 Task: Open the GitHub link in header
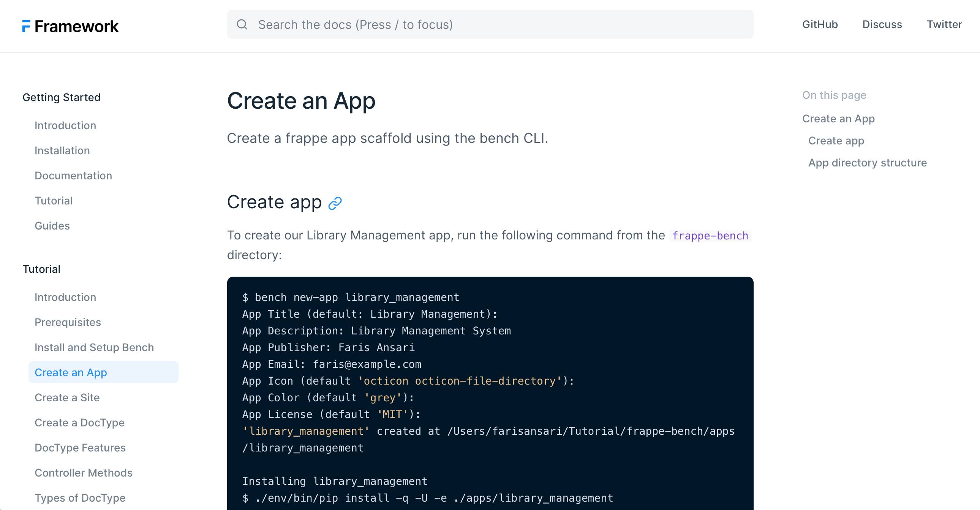(820, 25)
